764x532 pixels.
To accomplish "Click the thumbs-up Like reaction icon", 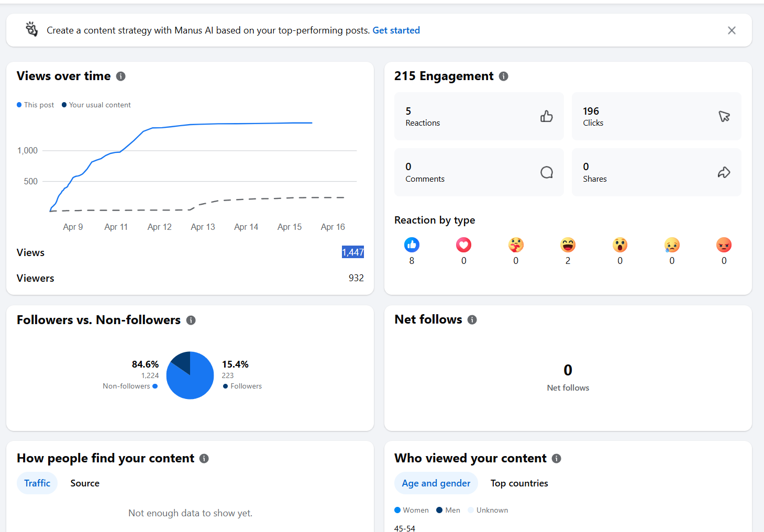I will [412, 245].
